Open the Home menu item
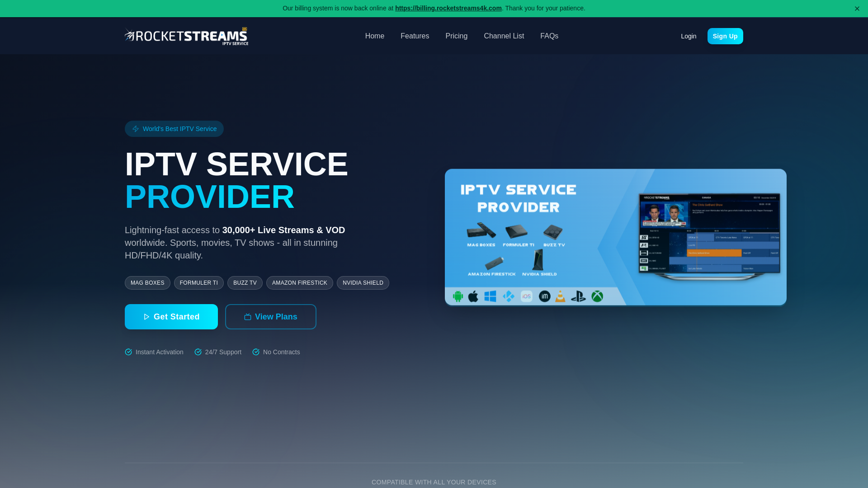 (374, 36)
